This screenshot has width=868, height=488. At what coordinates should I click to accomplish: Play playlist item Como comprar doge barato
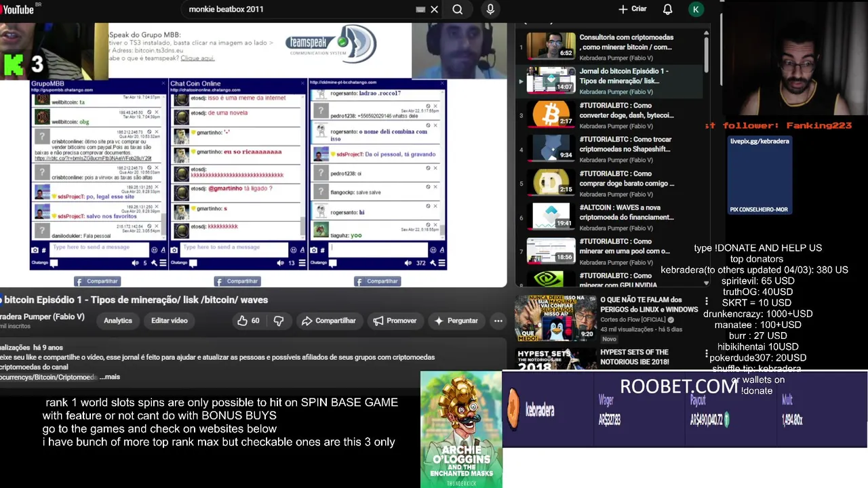(610, 182)
